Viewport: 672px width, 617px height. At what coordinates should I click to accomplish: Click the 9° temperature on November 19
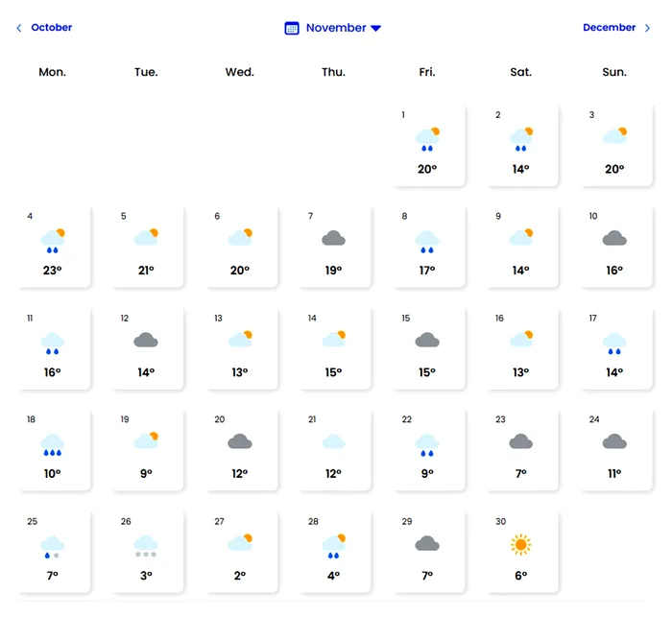click(x=146, y=474)
